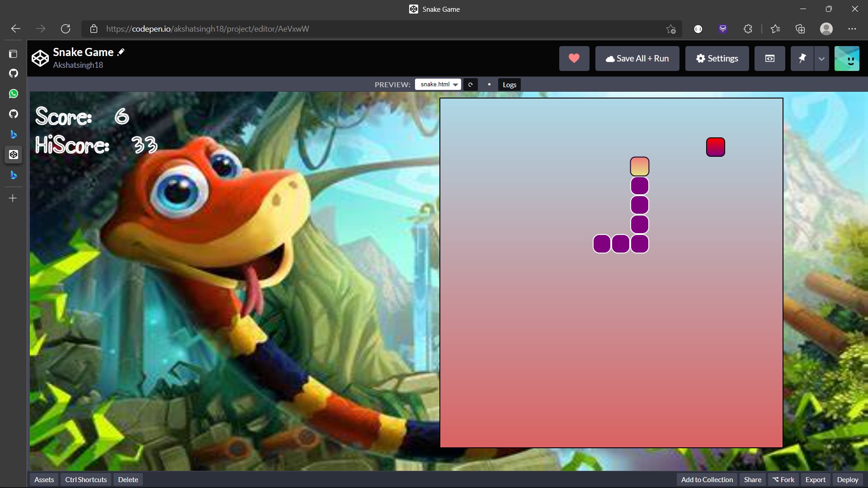Click the pencil icon to edit title
868x488 pixels.
click(x=121, y=52)
